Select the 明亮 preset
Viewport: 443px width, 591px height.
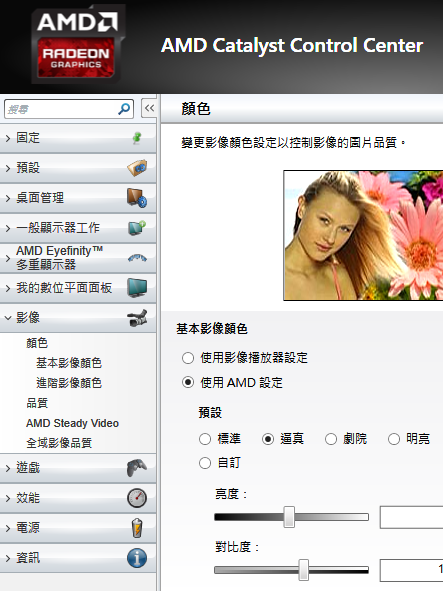pyautogui.click(x=394, y=439)
